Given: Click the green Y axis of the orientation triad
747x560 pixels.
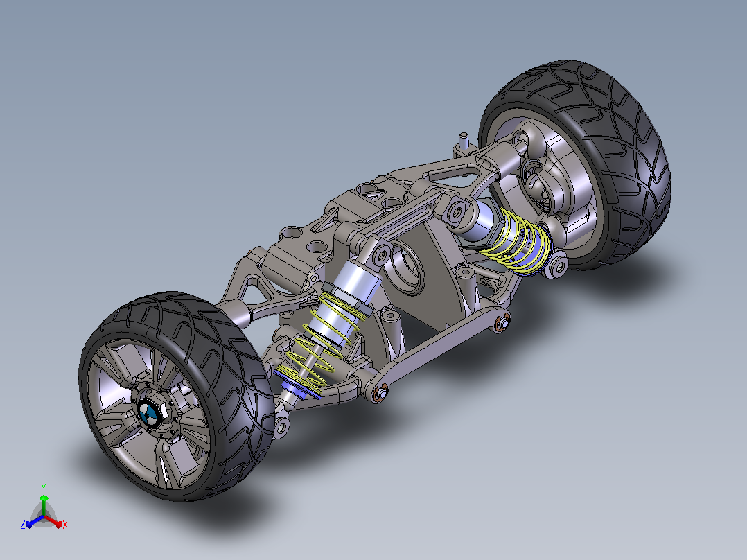Looking at the screenshot, I should (44, 505).
